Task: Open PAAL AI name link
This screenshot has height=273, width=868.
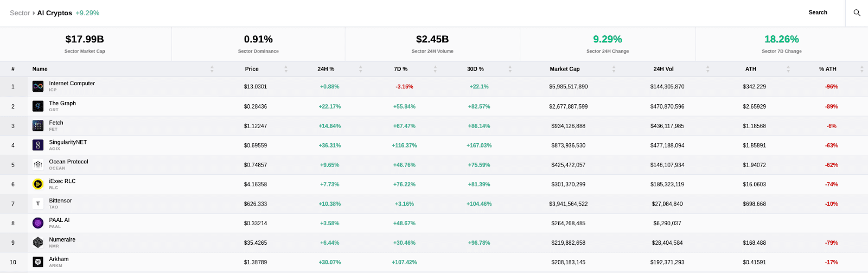Action: pyautogui.click(x=59, y=220)
